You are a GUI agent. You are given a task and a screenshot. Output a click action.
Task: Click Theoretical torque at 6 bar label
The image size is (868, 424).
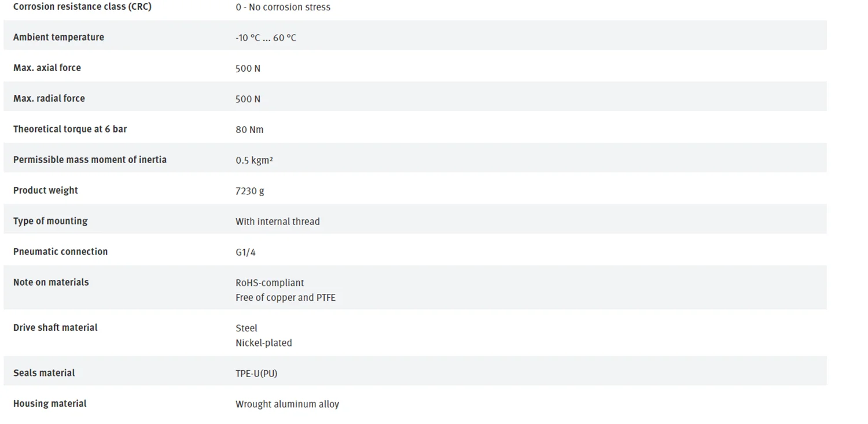(70, 129)
